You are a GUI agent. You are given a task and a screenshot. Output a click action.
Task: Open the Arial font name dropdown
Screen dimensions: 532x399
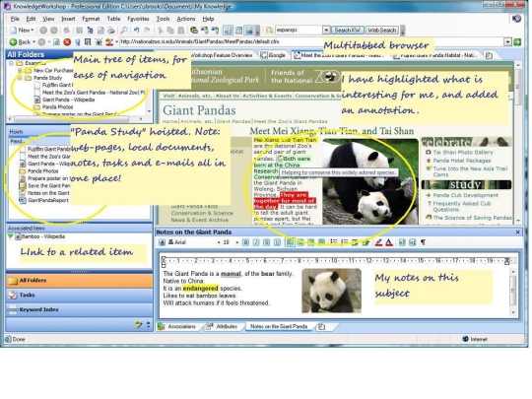[x=219, y=242]
